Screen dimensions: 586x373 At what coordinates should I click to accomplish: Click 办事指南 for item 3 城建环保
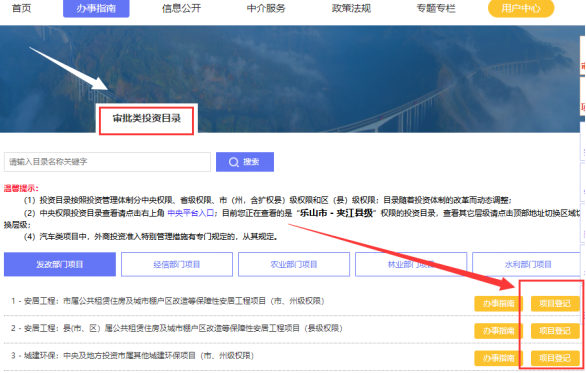tap(499, 358)
